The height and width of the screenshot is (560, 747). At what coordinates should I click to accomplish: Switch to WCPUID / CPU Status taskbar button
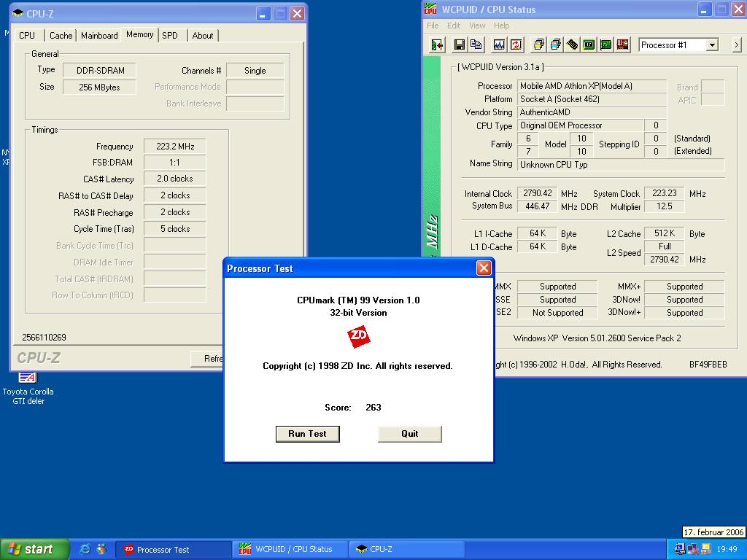point(290,549)
